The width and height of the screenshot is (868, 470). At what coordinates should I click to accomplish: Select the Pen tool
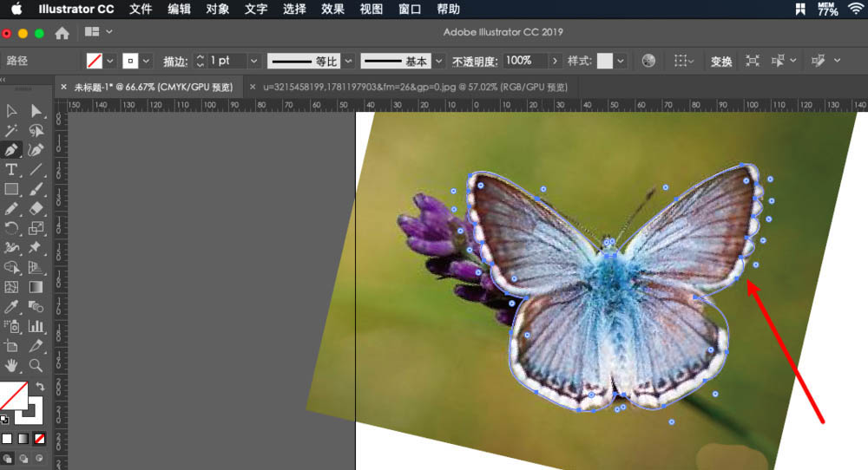tap(11, 150)
